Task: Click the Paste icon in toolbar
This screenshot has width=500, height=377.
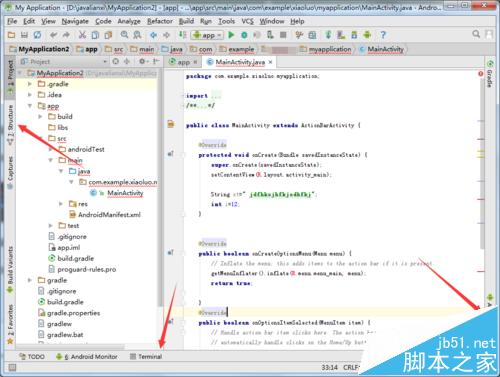Action: click(x=108, y=35)
